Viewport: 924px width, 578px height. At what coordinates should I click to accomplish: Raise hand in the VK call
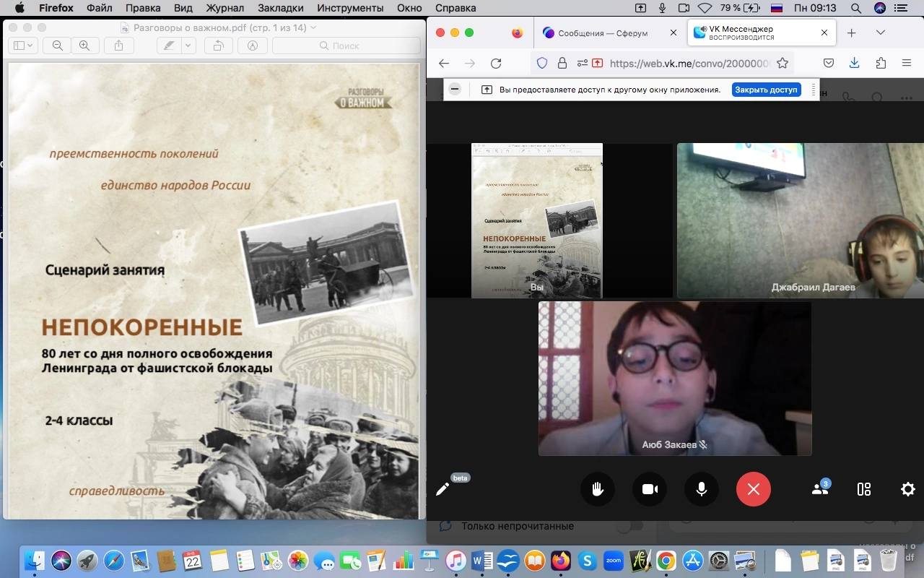pyautogui.click(x=598, y=489)
